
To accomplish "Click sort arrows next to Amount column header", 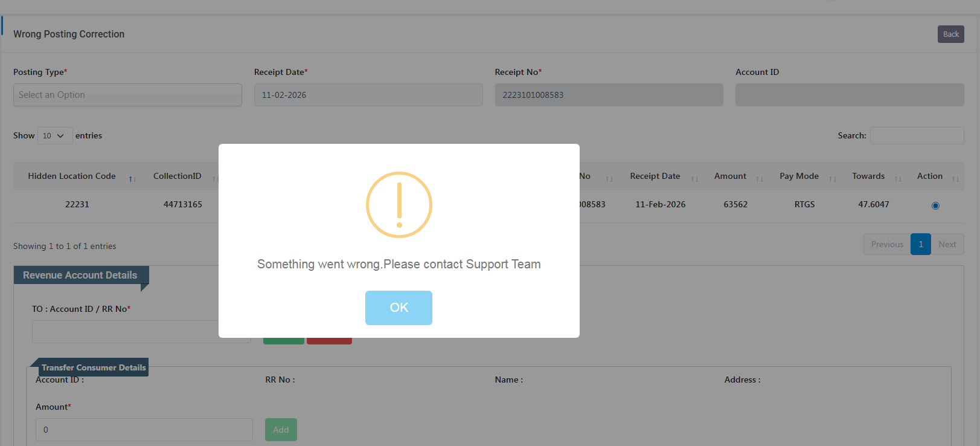I will (x=760, y=179).
